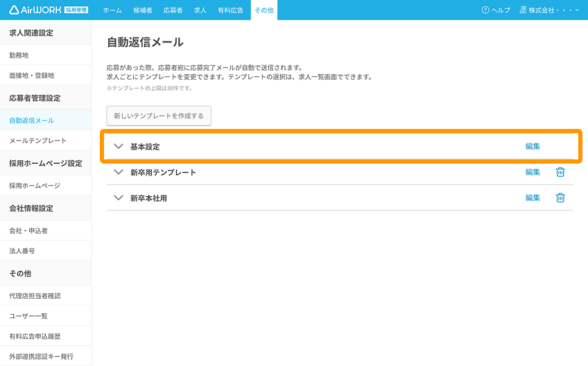Expand the 基本設定 row chevron
The width and height of the screenshot is (588, 366).
point(119,146)
